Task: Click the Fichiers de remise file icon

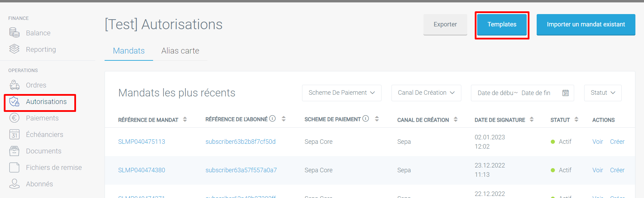Action: click(14, 167)
